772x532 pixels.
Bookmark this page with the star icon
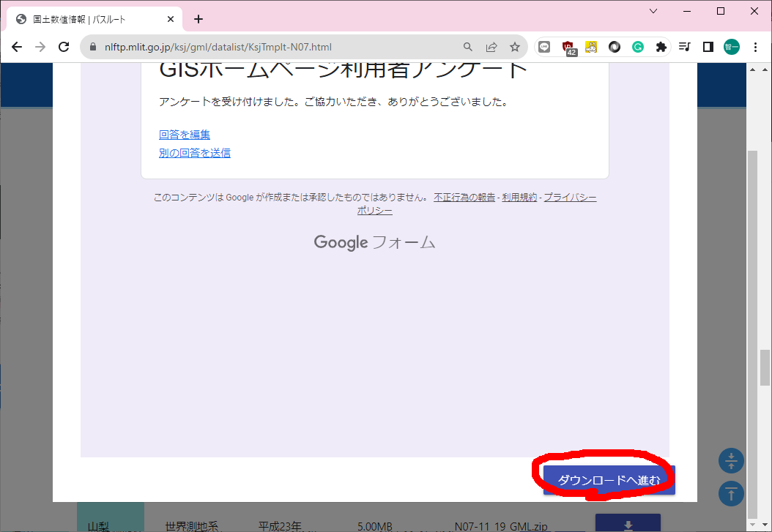515,47
